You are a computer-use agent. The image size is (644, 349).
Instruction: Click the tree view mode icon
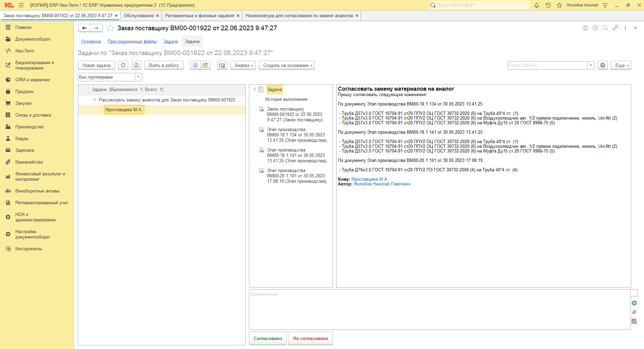(222, 65)
